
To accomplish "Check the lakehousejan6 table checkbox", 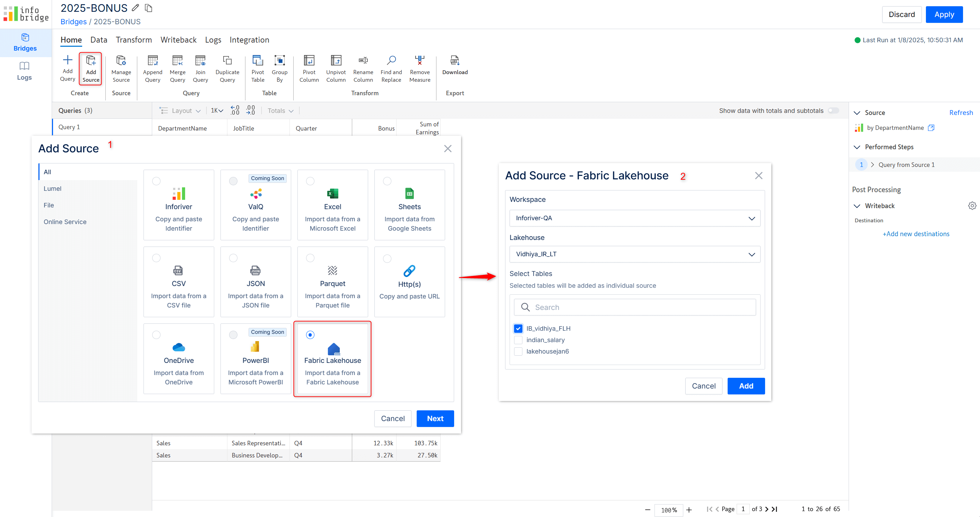I will (x=519, y=351).
